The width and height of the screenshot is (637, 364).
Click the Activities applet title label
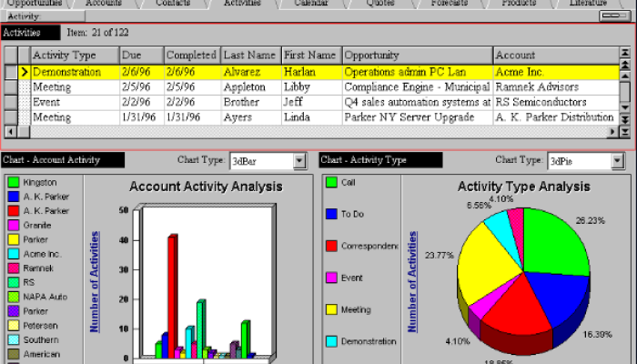pos(30,33)
